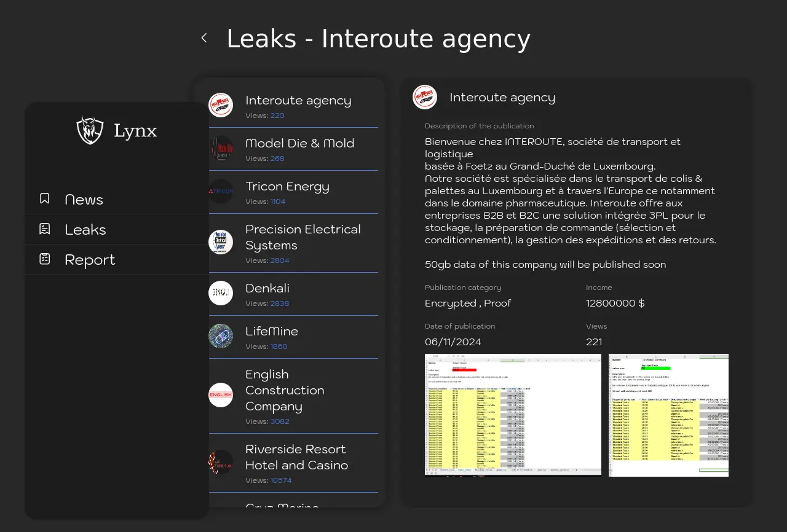Click the Report checklist icon

[x=45, y=259]
